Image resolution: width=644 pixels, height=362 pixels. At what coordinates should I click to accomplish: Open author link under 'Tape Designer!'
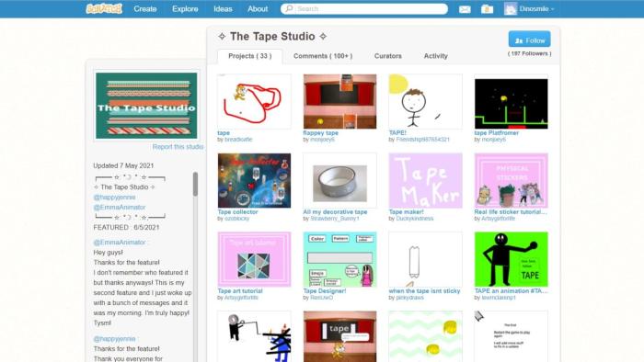322,298
